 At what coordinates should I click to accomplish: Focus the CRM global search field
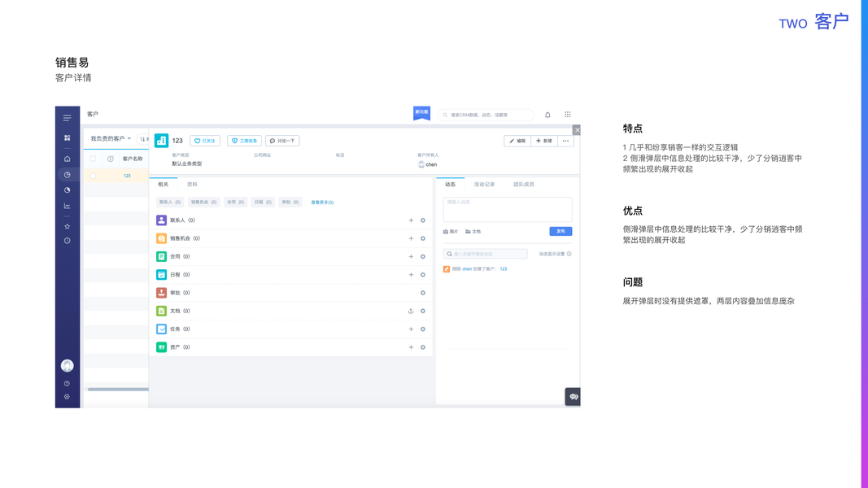(x=486, y=115)
